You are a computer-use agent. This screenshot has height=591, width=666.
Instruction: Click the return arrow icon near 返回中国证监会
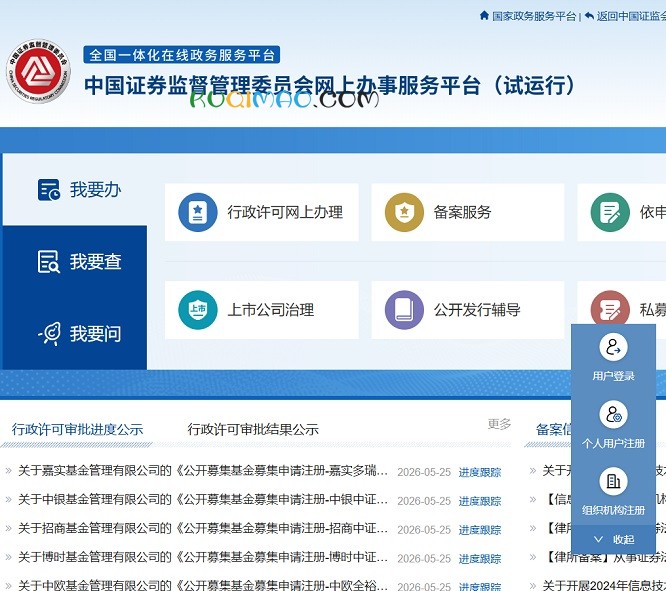click(x=589, y=16)
